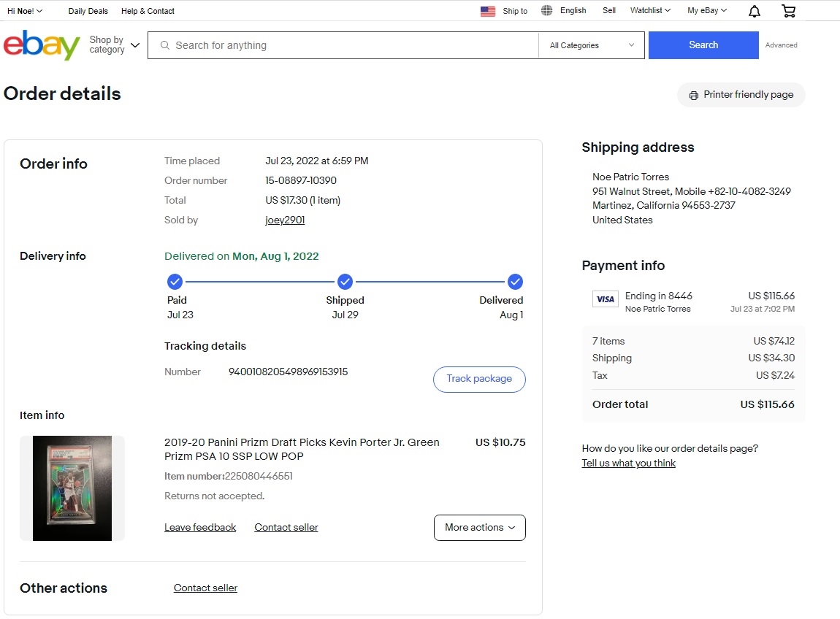Open the notifications bell icon
840x619 pixels.
[755, 11]
